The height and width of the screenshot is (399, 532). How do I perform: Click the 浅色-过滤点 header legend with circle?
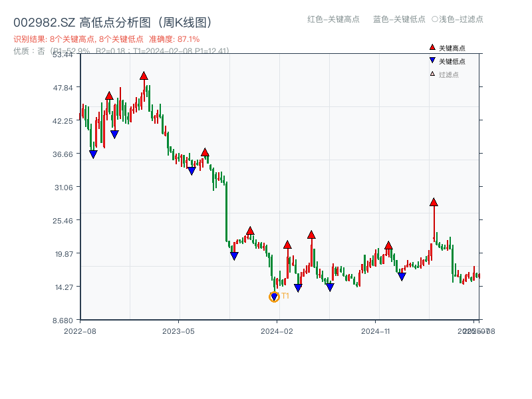tap(458, 19)
